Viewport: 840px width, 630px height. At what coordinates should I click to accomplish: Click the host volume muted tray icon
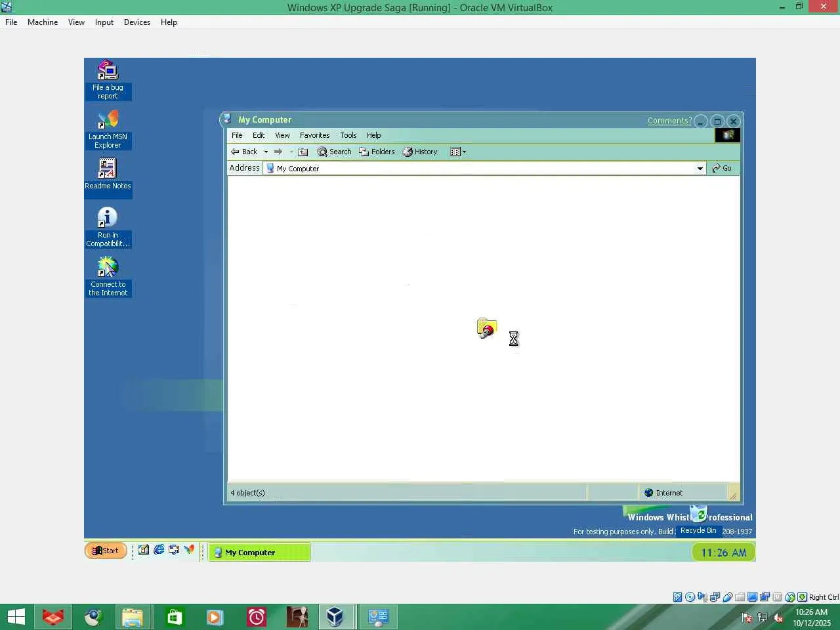pyautogui.click(x=778, y=618)
